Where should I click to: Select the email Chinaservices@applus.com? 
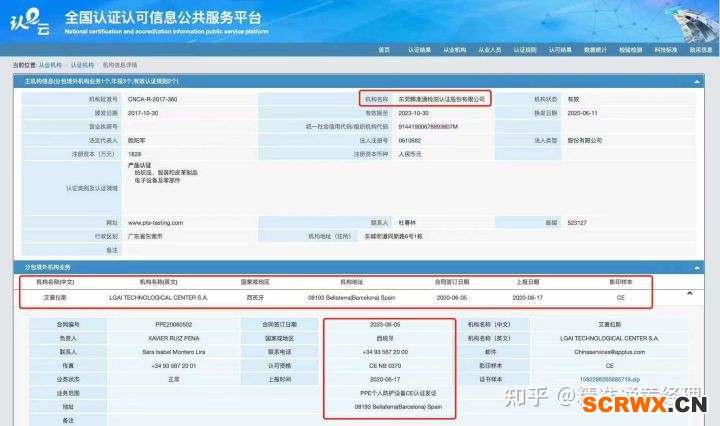[609, 352]
